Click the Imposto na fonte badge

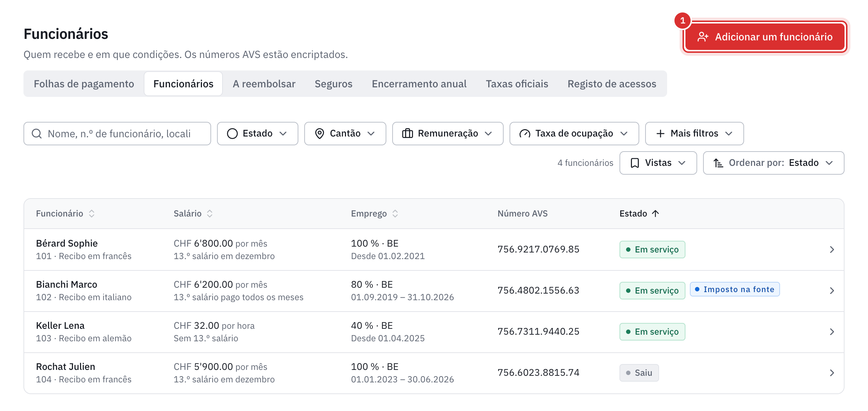735,289
